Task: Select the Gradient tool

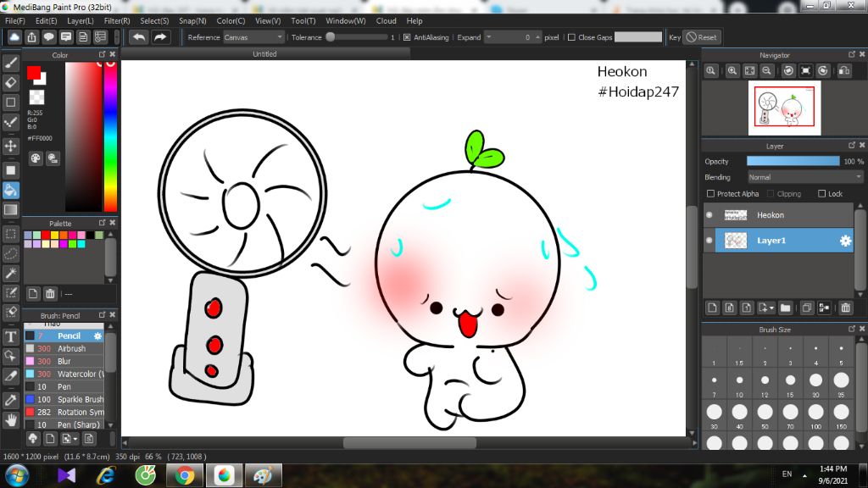Action: pyautogui.click(x=10, y=210)
